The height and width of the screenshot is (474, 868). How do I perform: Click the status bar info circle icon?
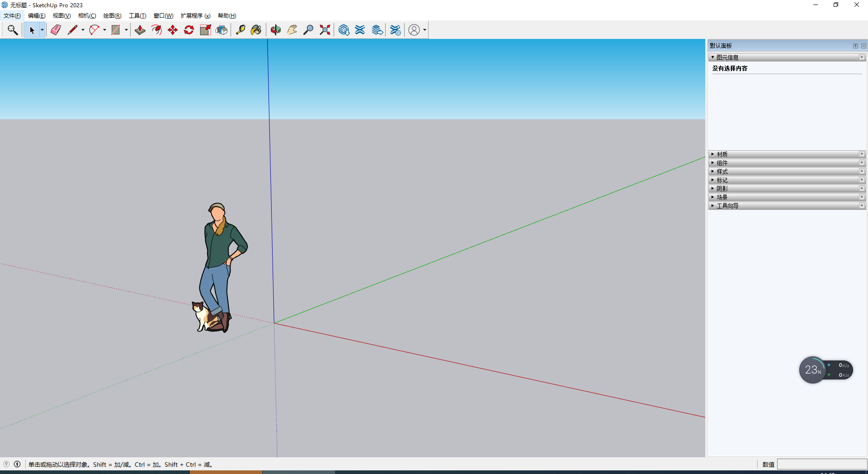tap(17, 464)
